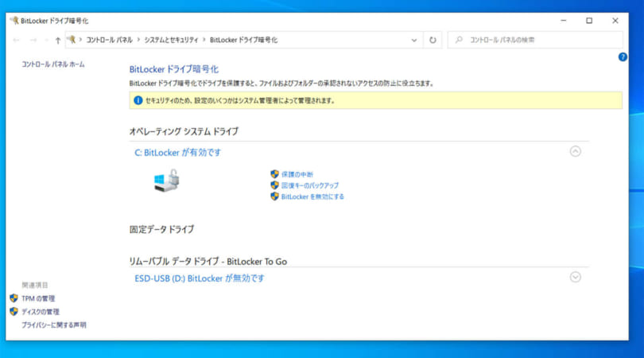Open the address bar history dropdown

coord(414,40)
